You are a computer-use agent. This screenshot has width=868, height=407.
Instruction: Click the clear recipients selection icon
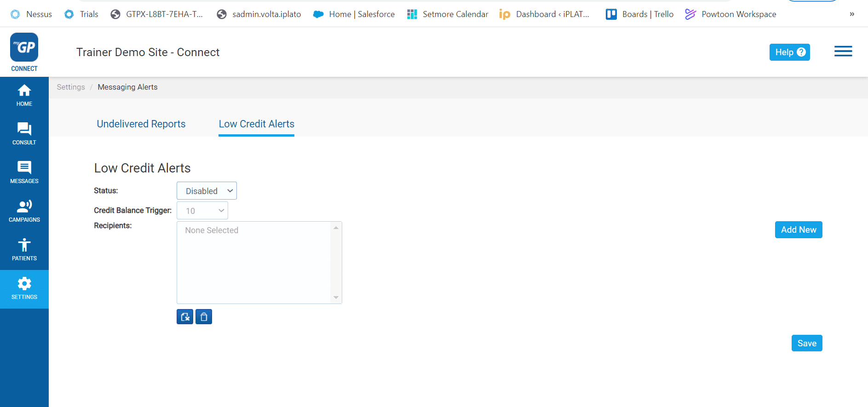pos(185,317)
